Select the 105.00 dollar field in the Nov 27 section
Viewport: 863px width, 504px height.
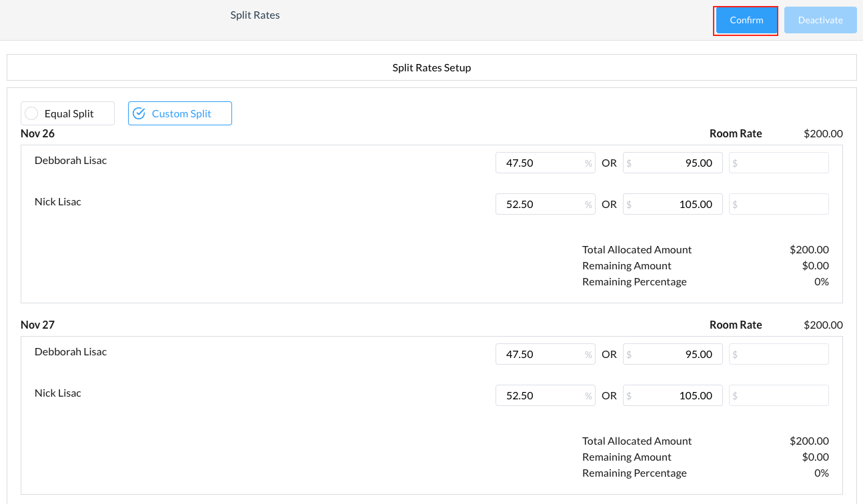pos(672,395)
